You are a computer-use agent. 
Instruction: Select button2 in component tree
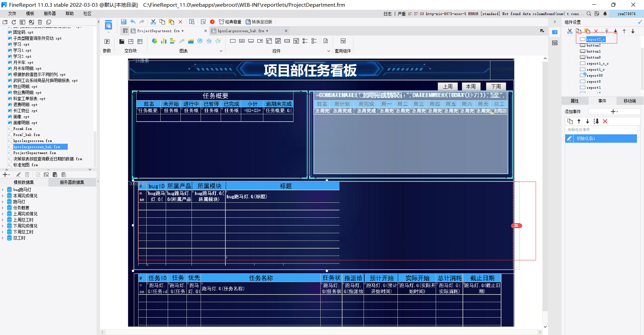pyautogui.click(x=593, y=45)
